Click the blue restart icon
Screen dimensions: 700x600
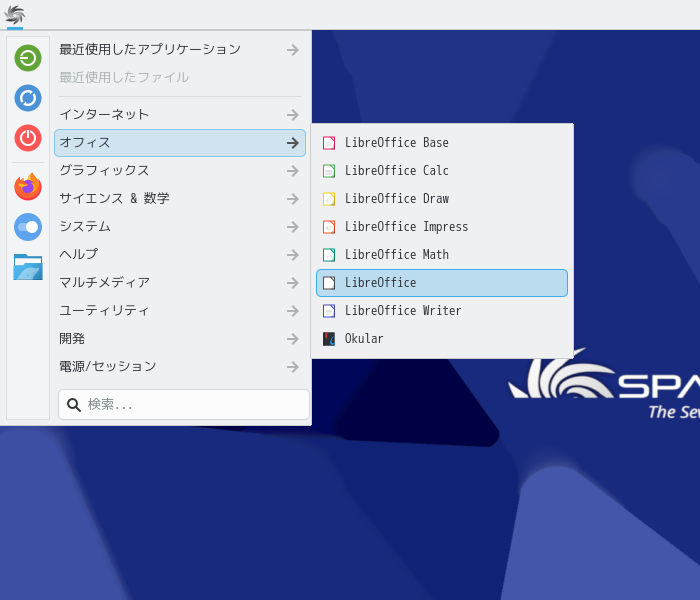pos(28,98)
